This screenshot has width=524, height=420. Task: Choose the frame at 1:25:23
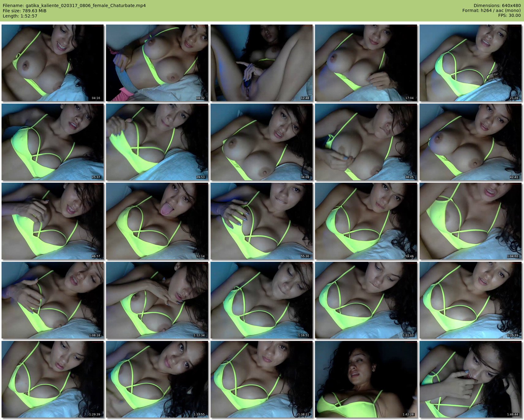471,300
